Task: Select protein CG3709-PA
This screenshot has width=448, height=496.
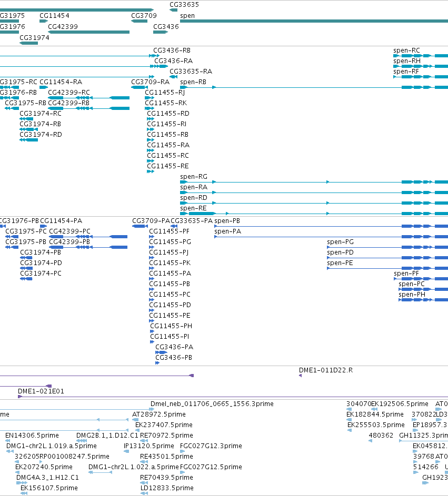Action: pyautogui.click(x=151, y=221)
